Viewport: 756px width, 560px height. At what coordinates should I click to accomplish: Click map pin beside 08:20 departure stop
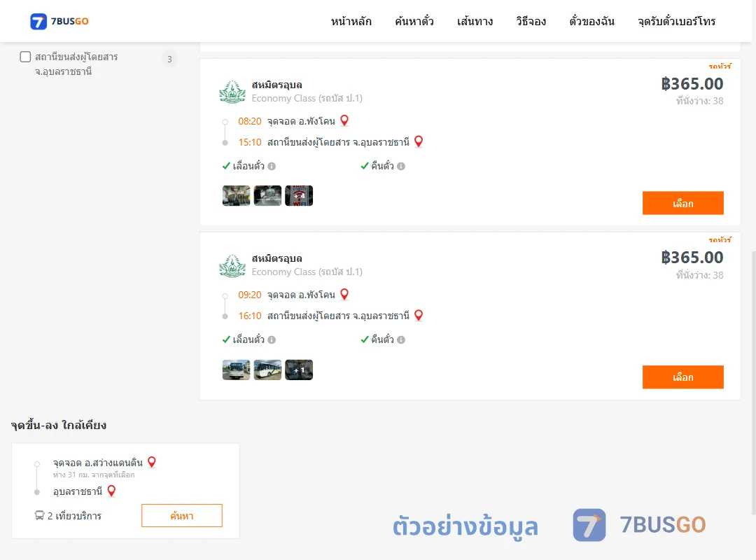pyautogui.click(x=344, y=120)
